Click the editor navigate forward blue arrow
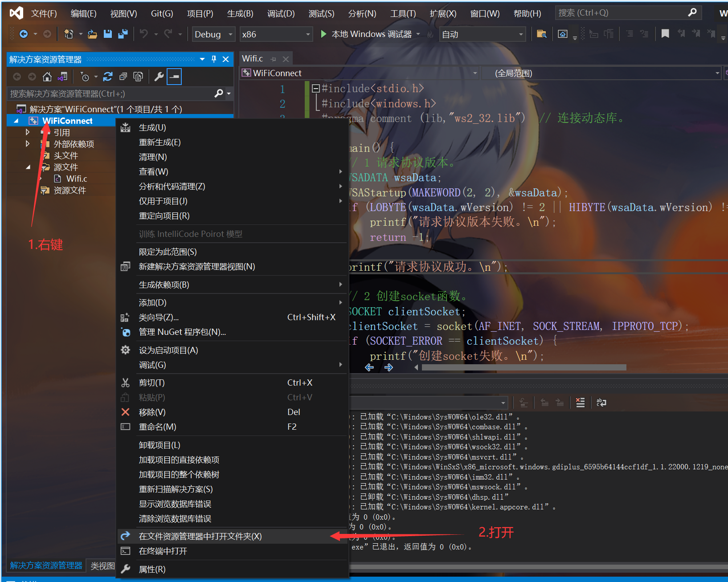728x582 pixels. [389, 367]
